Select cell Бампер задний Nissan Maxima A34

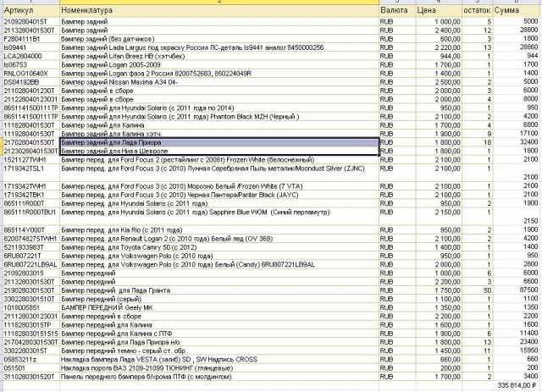[219, 82]
